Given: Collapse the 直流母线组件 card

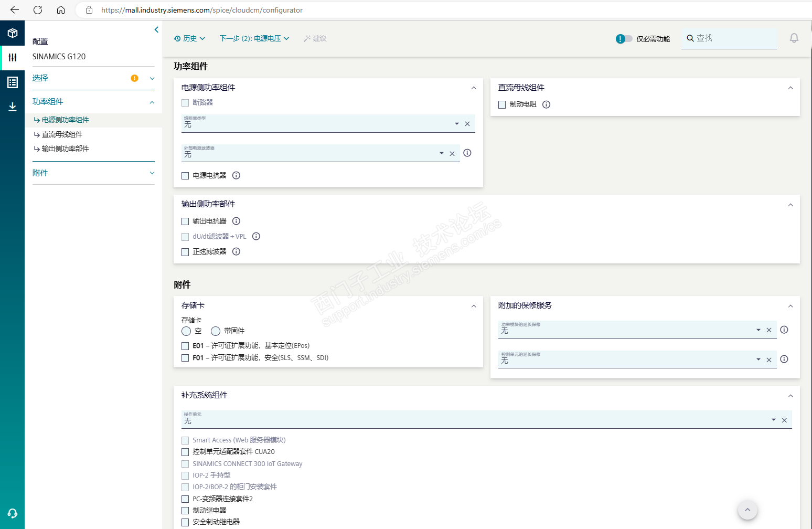Looking at the screenshot, I should coord(790,88).
